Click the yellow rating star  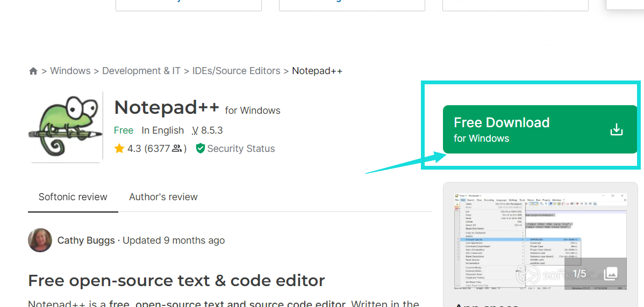tap(119, 148)
